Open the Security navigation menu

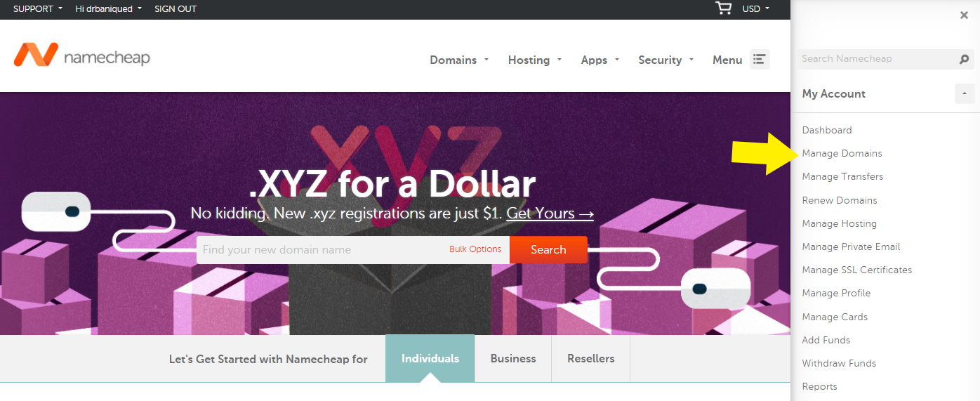tap(666, 60)
